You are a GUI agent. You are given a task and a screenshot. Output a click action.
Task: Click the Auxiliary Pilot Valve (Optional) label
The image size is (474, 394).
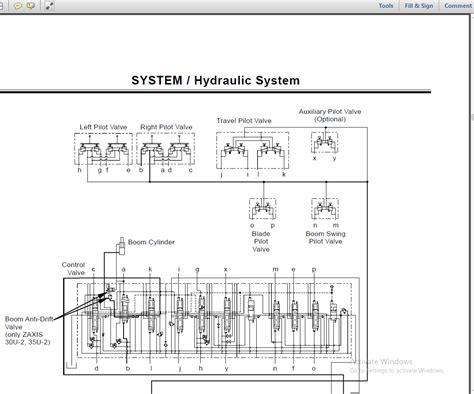point(330,115)
